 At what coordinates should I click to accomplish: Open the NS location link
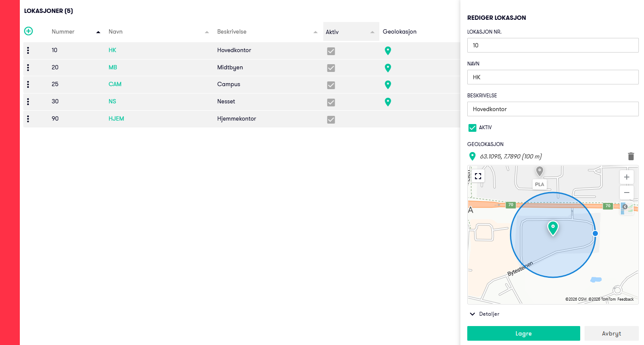tap(113, 102)
